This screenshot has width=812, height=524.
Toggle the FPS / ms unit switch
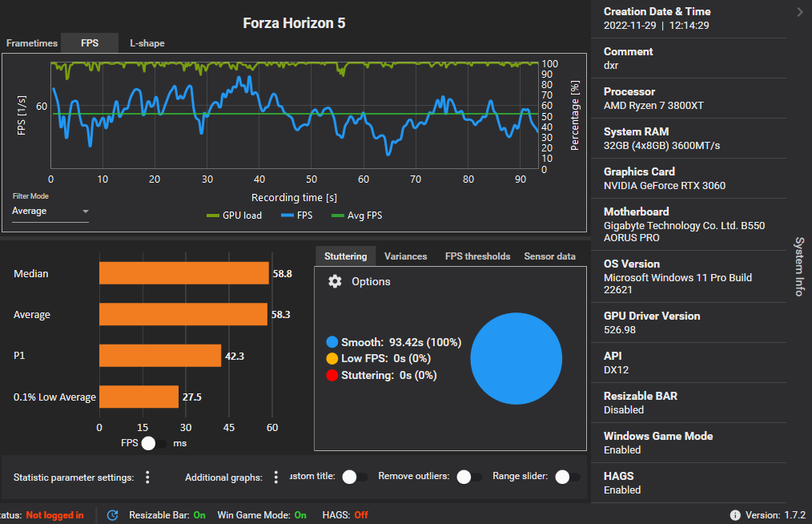154,444
